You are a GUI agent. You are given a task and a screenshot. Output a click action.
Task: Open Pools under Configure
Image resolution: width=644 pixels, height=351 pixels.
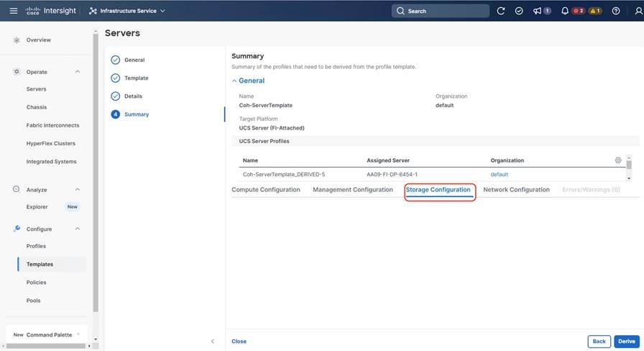pos(33,301)
